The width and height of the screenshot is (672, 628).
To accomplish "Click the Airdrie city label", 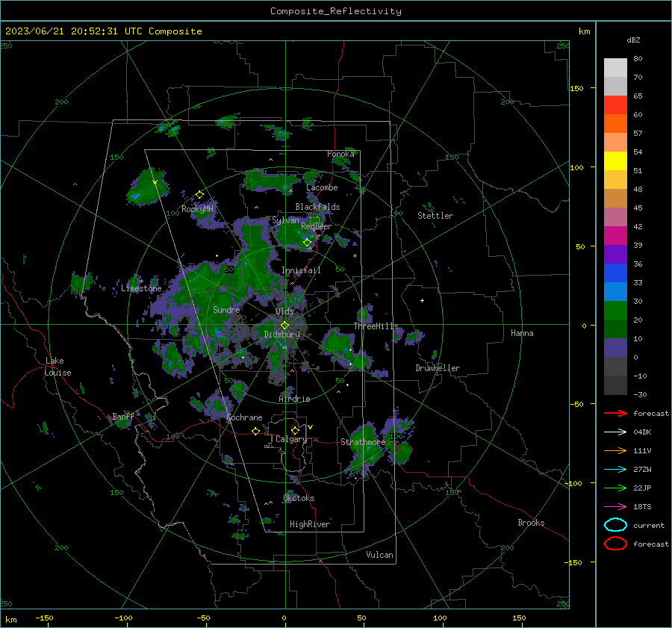I will (x=294, y=399).
